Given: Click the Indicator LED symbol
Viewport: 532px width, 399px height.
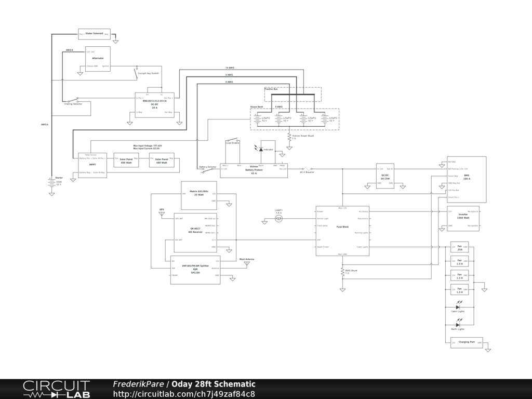Looking at the screenshot, I should [260, 150].
